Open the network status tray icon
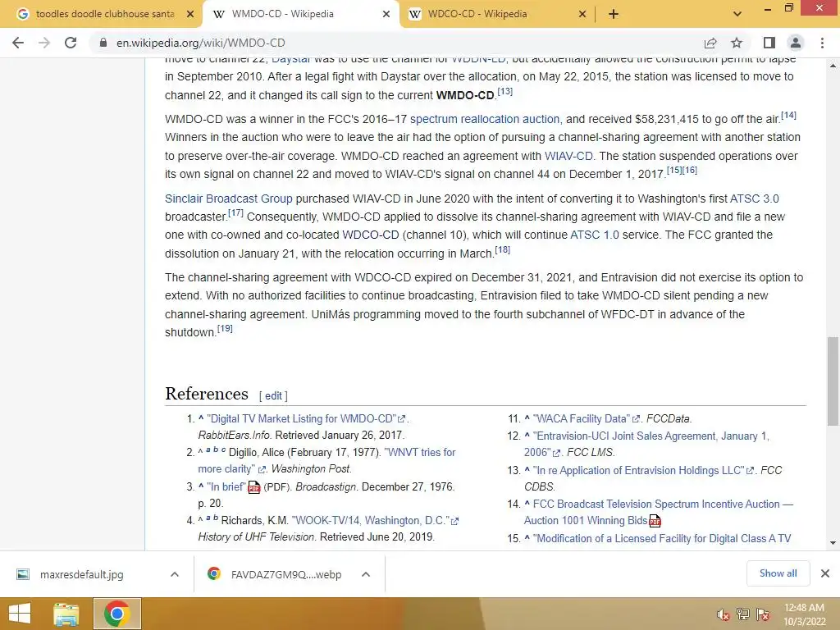Screen dimensions: 840x630 click(x=743, y=615)
